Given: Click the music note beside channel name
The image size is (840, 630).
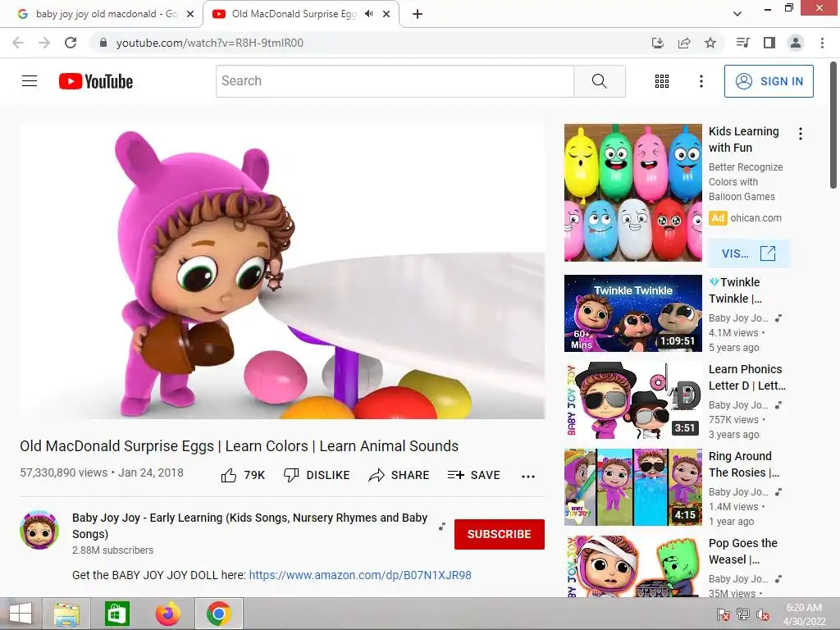Looking at the screenshot, I should [x=442, y=527].
